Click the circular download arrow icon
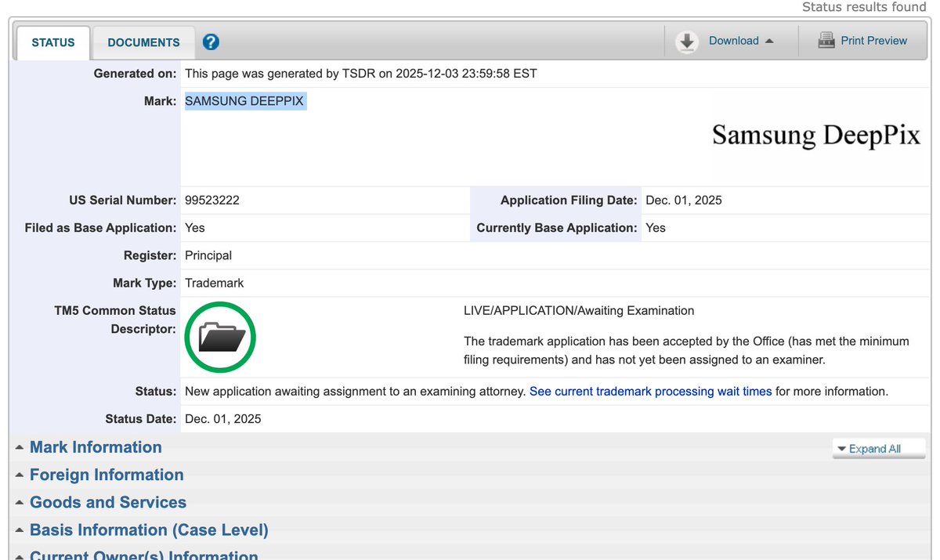The width and height of the screenshot is (940, 560). (687, 41)
